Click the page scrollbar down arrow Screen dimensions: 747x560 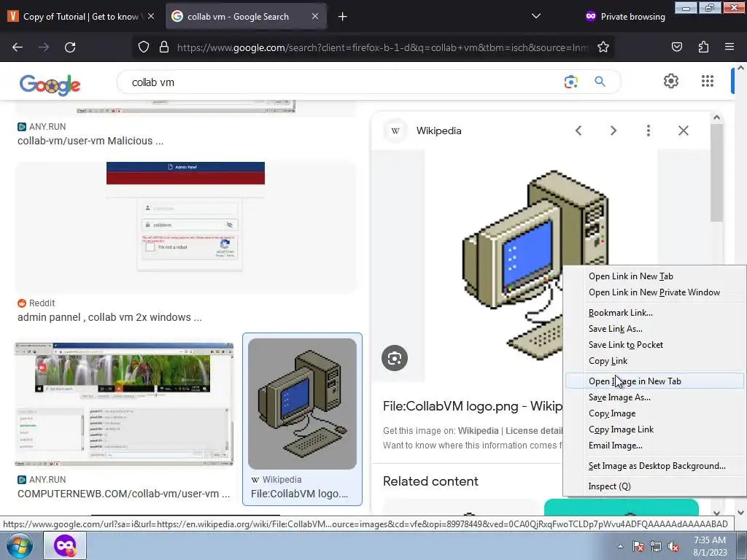(x=740, y=513)
